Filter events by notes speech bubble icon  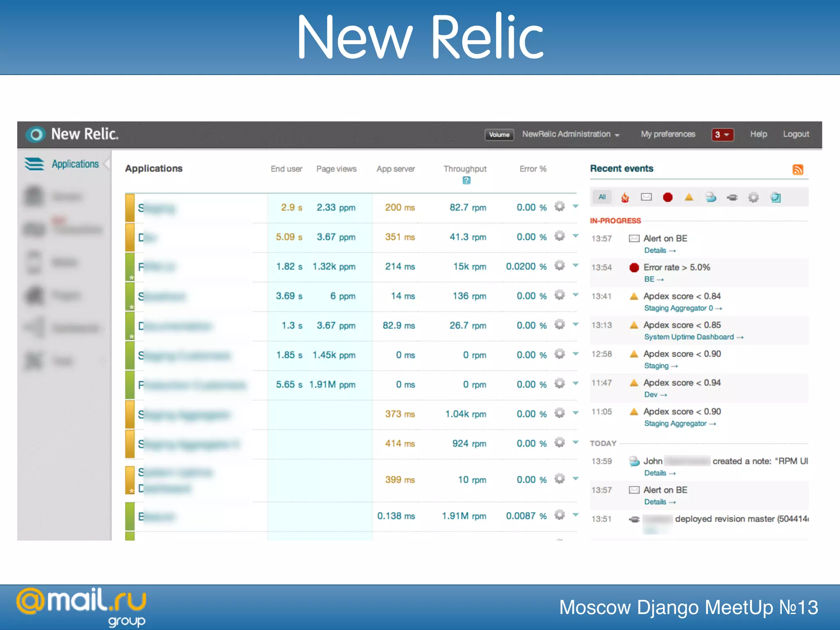click(711, 197)
